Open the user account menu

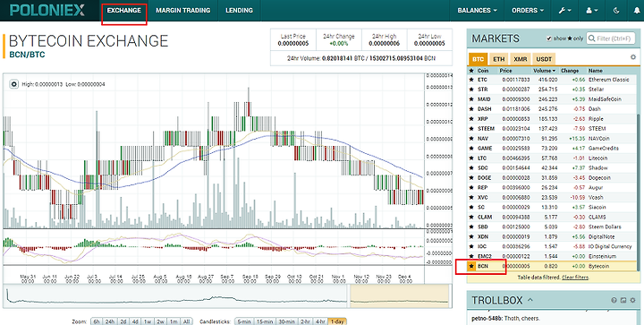tap(592, 11)
